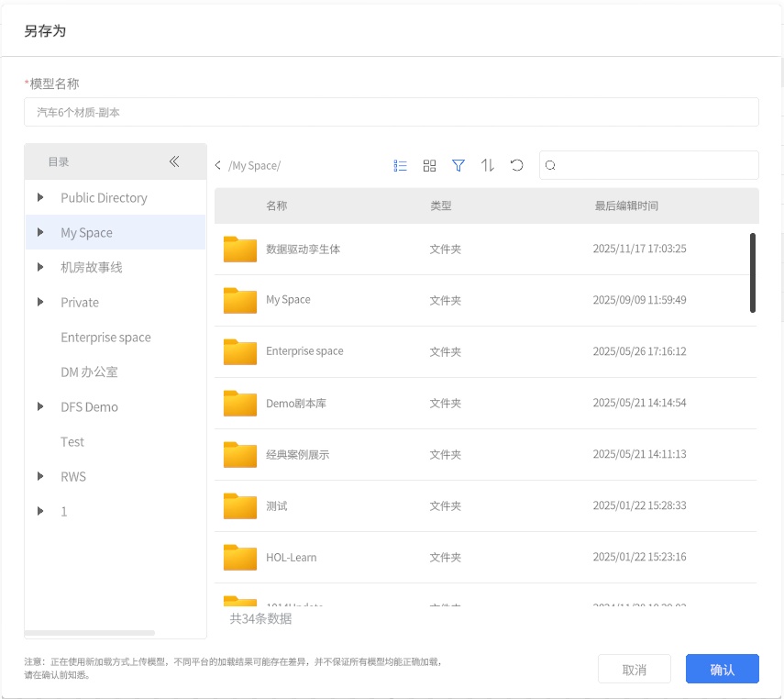
Task: Click the 取消 button
Action: point(634,670)
